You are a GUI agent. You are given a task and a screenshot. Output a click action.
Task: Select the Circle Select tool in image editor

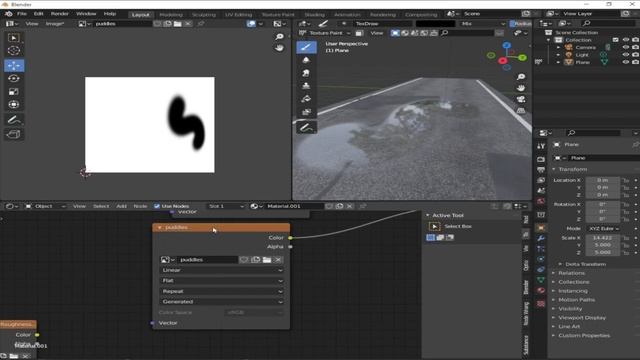[14, 51]
